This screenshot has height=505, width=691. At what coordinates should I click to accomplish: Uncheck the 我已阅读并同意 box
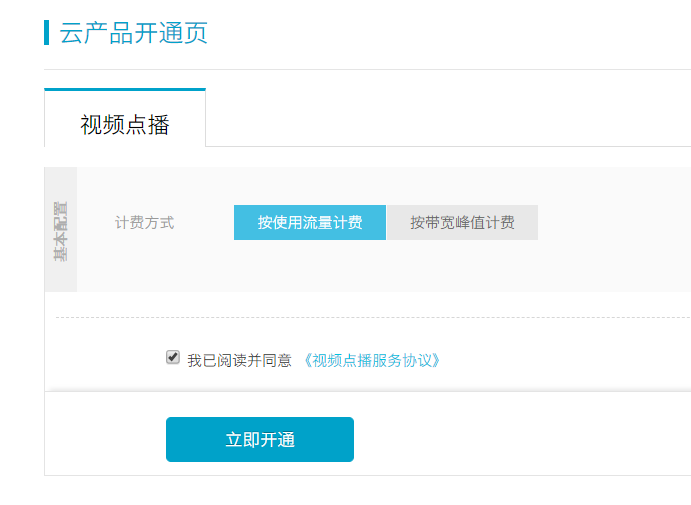click(x=173, y=358)
